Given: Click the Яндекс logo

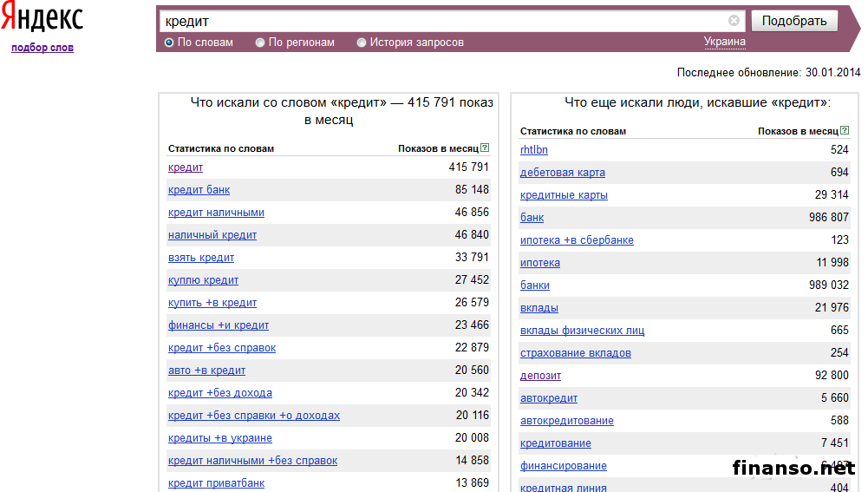Looking at the screenshot, I should point(42,20).
